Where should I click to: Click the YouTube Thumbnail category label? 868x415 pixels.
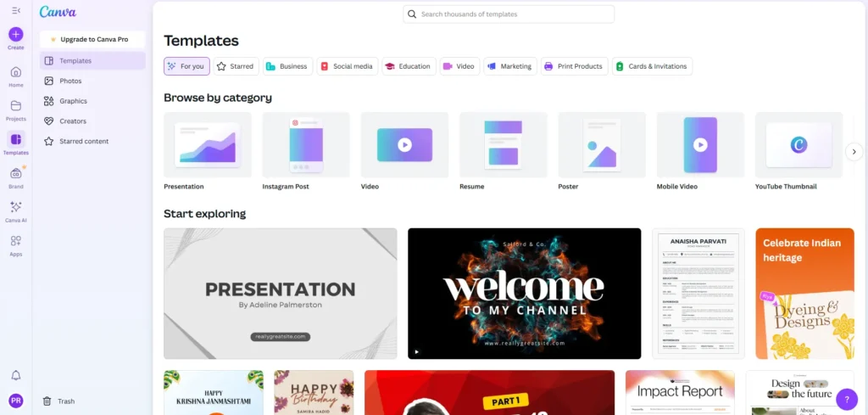coord(786,187)
